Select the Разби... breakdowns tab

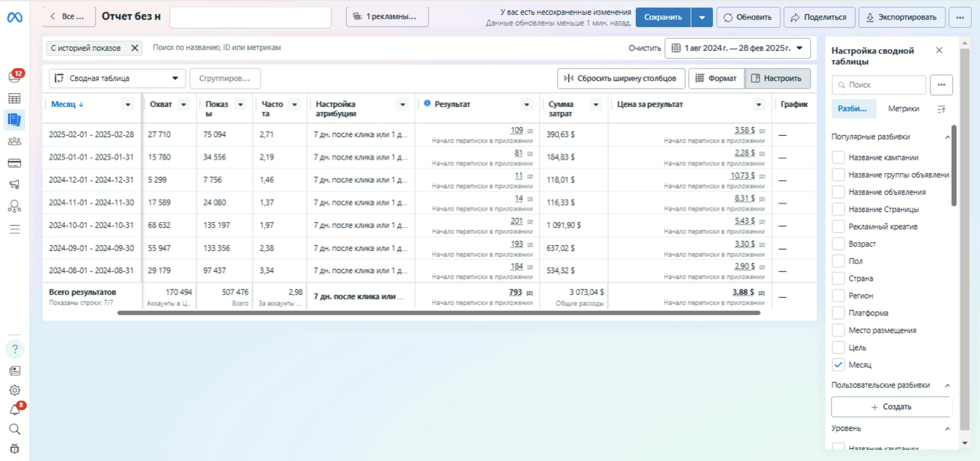pyautogui.click(x=852, y=108)
